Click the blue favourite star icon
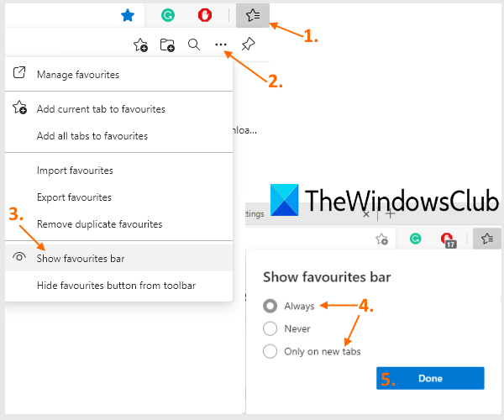This screenshot has width=504, height=420. point(128,15)
